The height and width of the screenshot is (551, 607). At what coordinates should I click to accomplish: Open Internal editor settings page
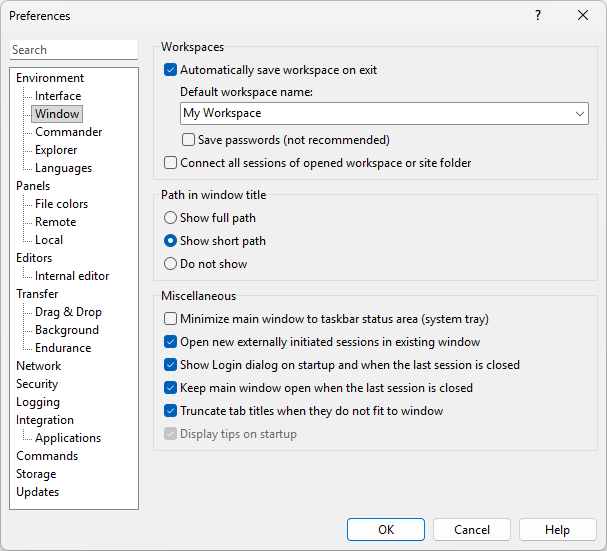(x=72, y=276)
